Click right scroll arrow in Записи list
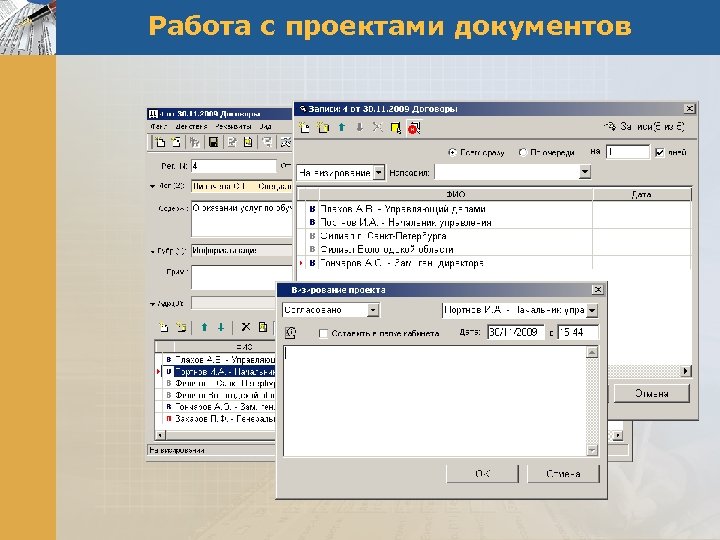Image resolution: width=720 pixels, height=540 pixels. 686,371
